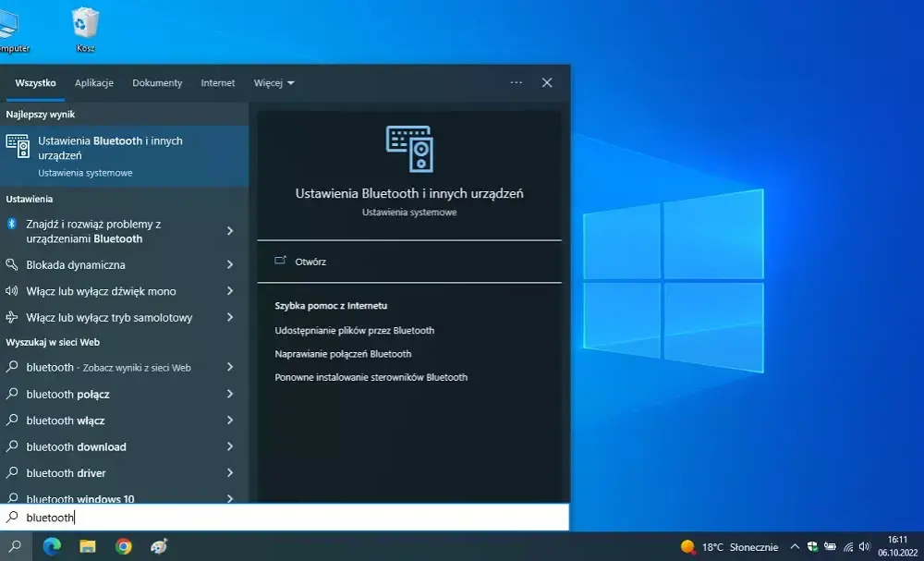
Task: Open Naprawianie połączeń Bluetooth help link
Action: [343, 354]
